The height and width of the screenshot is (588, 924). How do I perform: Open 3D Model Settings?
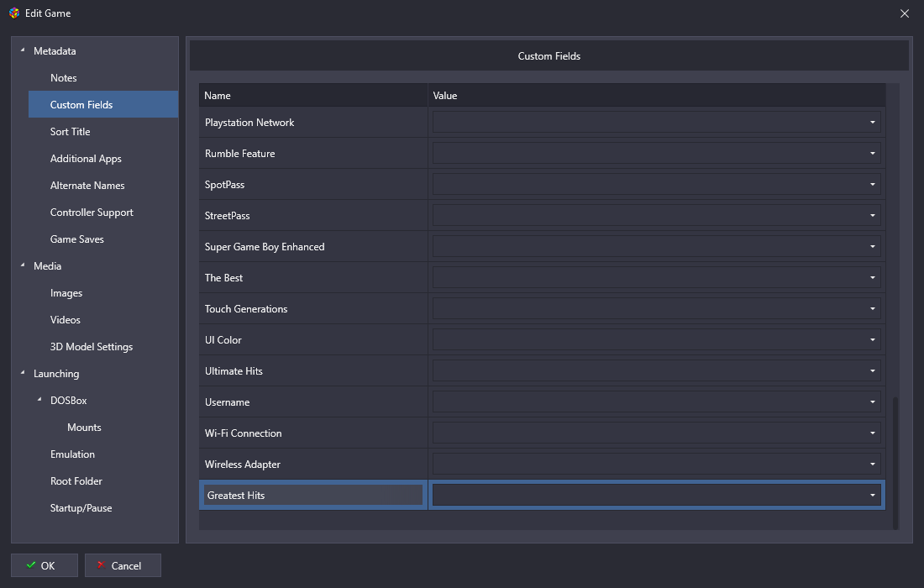click(x=92, y=346)
